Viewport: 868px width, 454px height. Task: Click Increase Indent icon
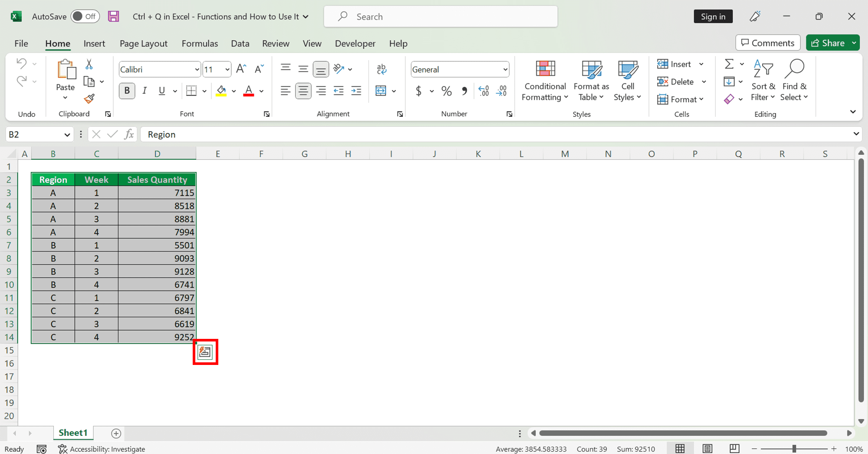(x=356, y=90)
